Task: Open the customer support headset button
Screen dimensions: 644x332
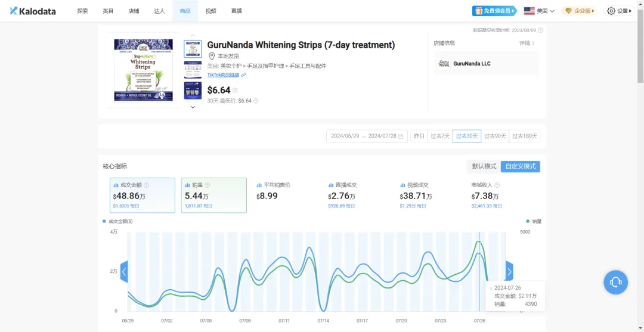Action: pos(615,282)
